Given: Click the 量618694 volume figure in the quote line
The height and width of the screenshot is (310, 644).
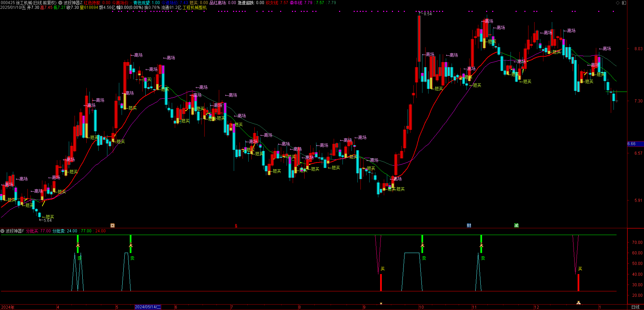Looking at the screenshot, I should [89, 7].
